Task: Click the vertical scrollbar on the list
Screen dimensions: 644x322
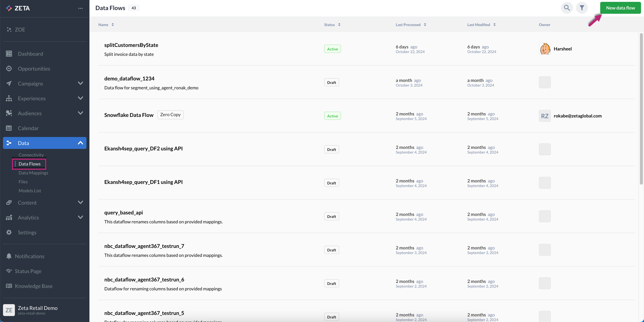Action: pos(641,109)
